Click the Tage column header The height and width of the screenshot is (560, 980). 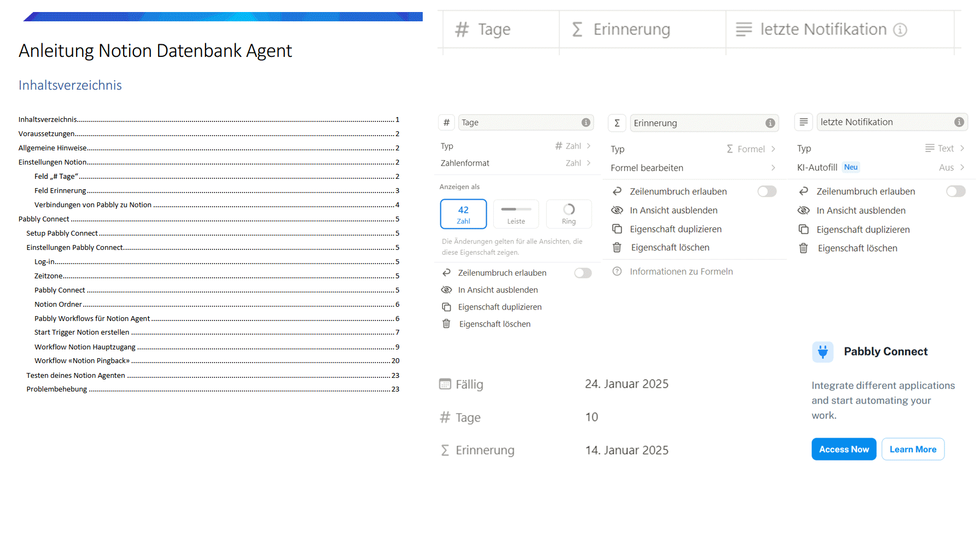[501, 30]
